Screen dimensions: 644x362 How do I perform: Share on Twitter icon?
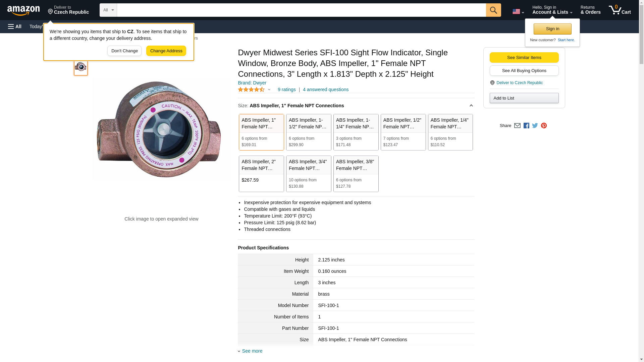tap(535, 126)
